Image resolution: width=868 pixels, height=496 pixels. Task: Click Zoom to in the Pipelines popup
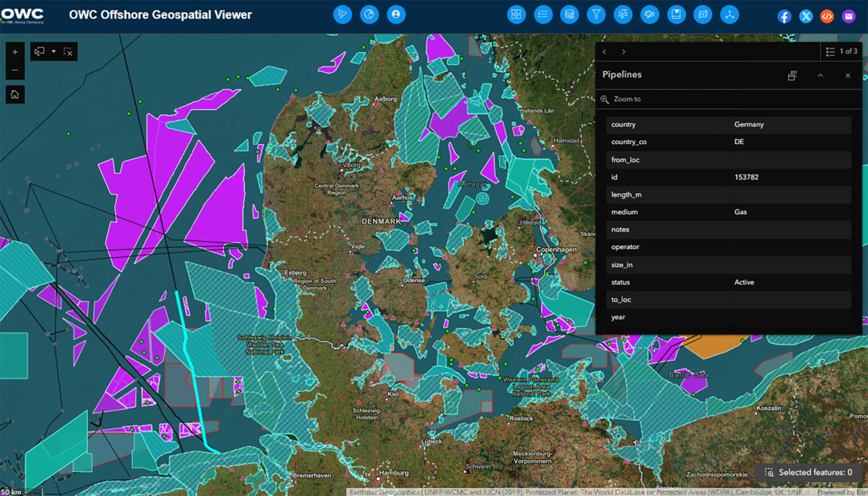pos(627,99)
